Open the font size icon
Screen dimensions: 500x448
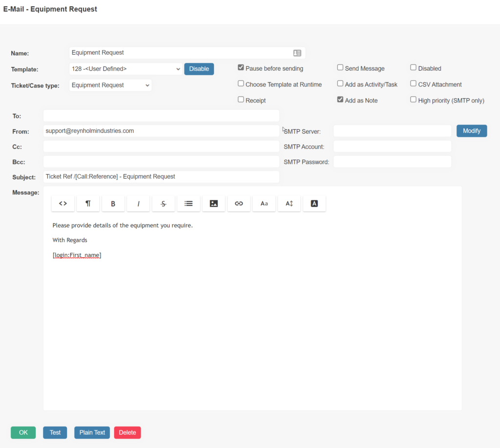289,204
